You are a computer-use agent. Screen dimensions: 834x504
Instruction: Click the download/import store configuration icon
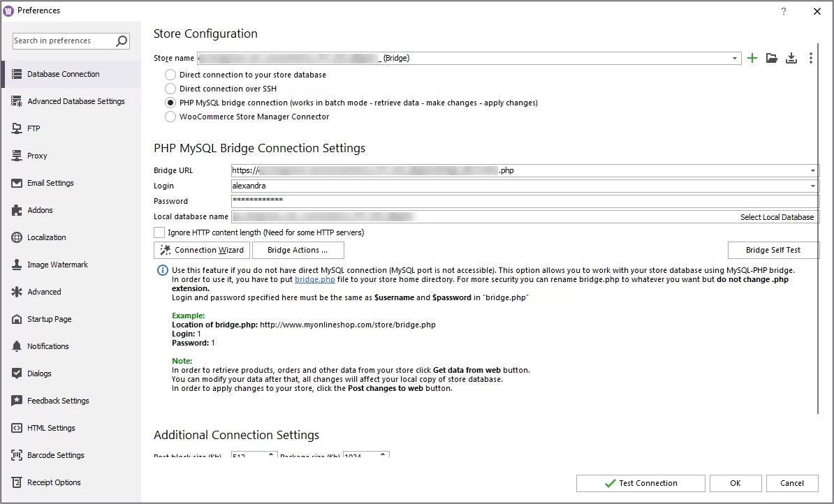click(791, 59)
